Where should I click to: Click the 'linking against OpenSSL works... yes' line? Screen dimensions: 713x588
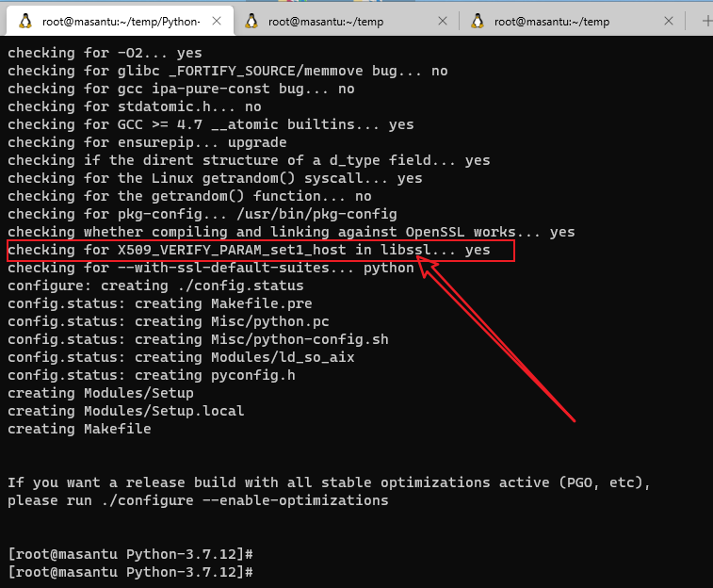click(291, 232)
